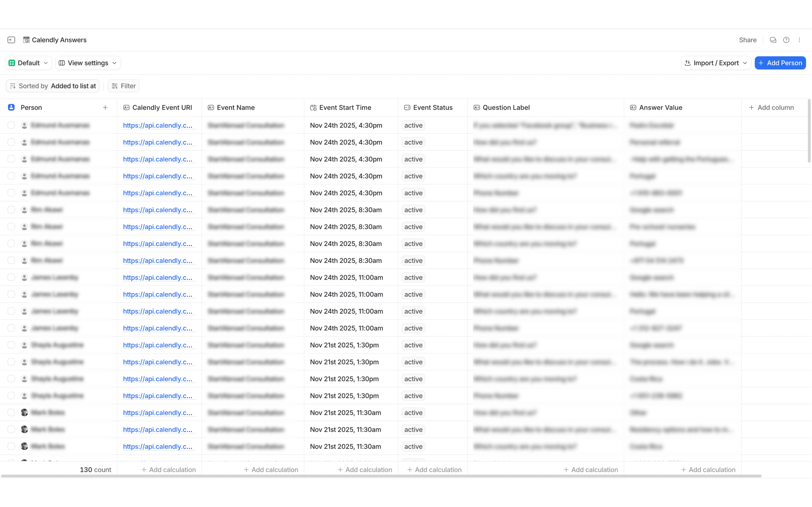Click the Event Status column header
This screenshot has height=507, width=812.
click(433, 107)
